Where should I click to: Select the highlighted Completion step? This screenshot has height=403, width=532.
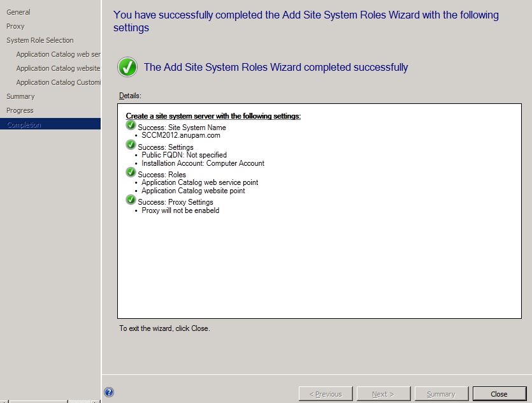(24, 124)
